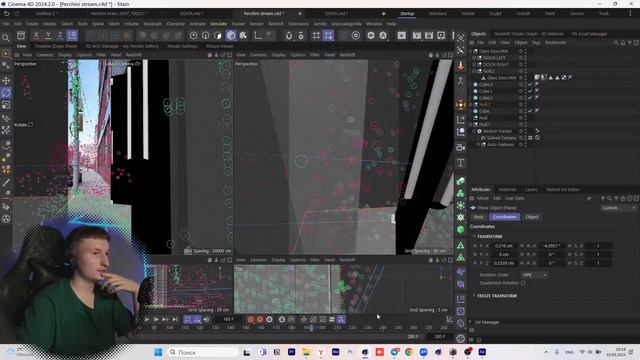This screenshot has width=640, height=360.
Task: Toggle timeline sound speaker icon
Action: tap(207, 320)
